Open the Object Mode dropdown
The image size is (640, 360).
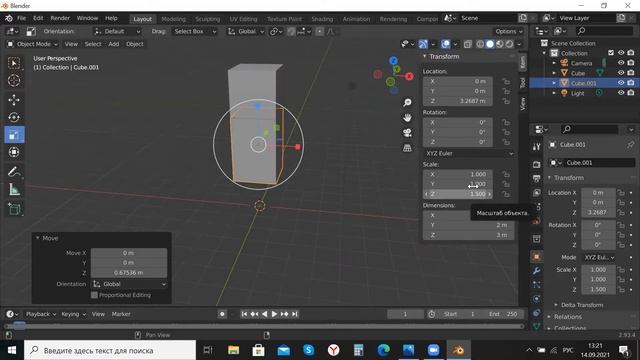[33, 44]
